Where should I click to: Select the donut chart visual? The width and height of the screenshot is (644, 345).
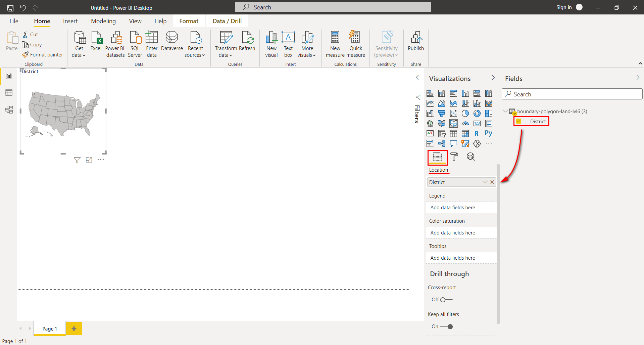pos(477,114)
